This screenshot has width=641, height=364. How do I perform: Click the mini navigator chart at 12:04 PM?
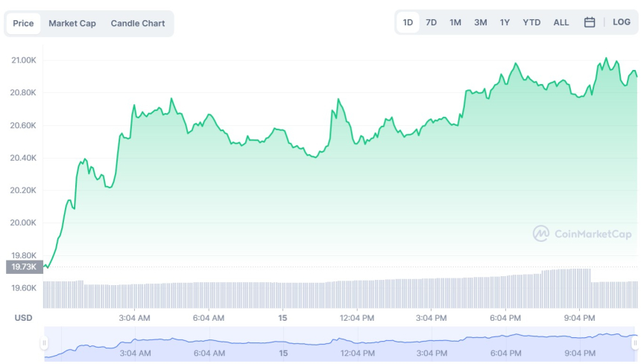357,342
